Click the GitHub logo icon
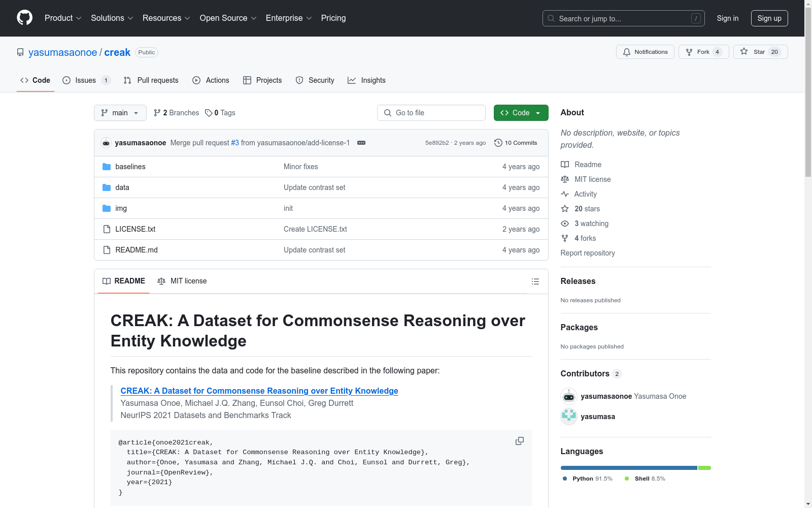The width and height of the screenshot is (812, 508). [24, 18]
